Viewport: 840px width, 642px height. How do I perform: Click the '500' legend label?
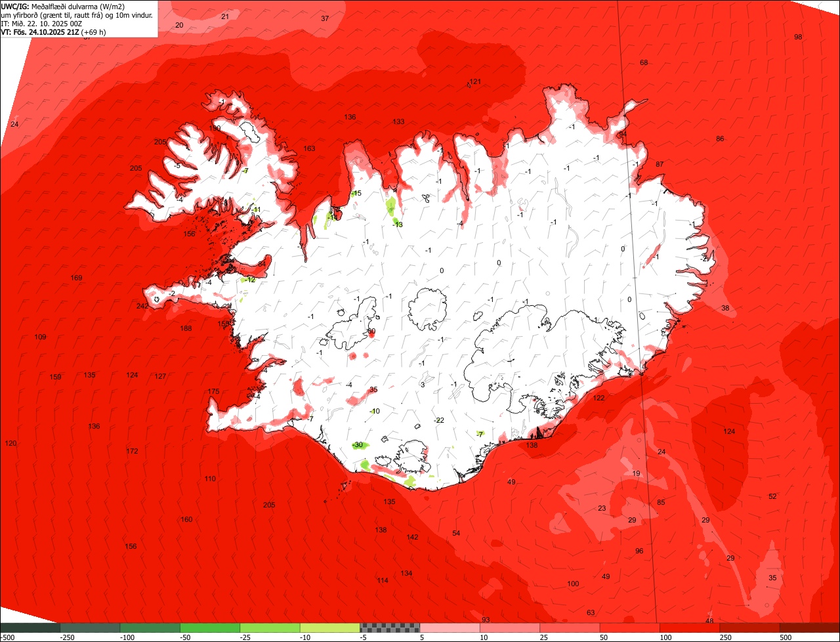point(786,637)
